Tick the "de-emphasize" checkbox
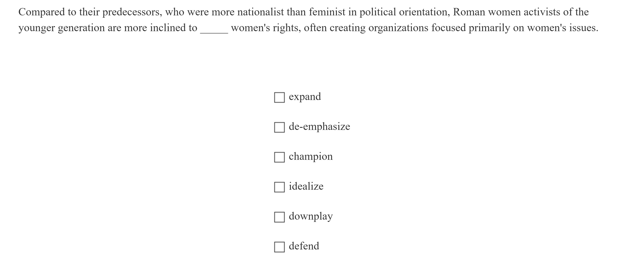The height and width of the screenshot is (260, 644). pyautogui.click(x=279, y=127)
